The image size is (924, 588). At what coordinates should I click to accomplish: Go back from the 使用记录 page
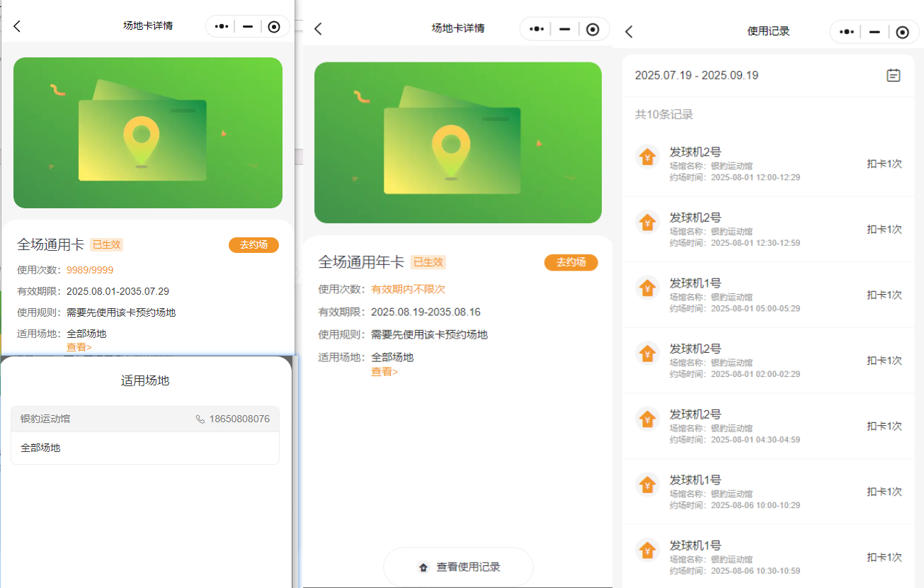[x=629, y=31]
